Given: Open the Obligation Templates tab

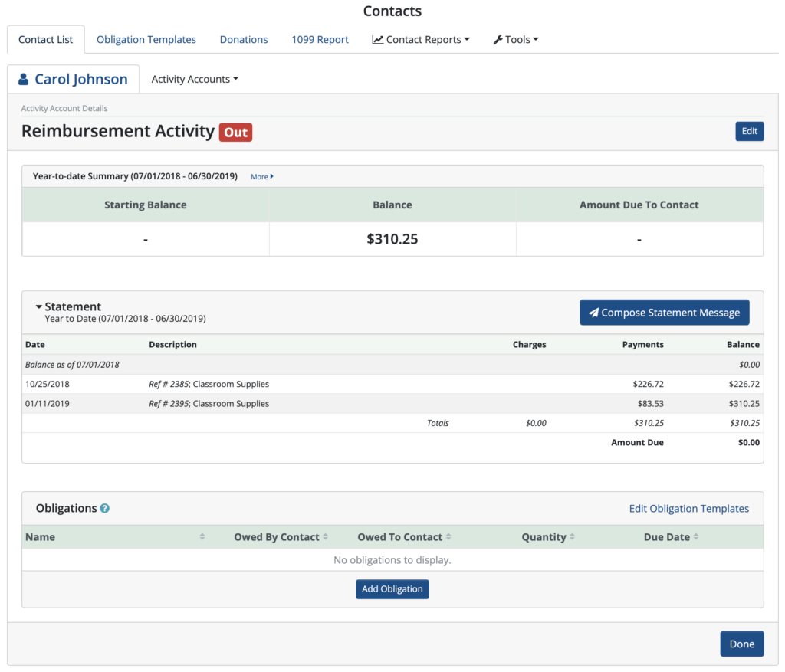Looking at the screenshot, I should (x=146, y=40).
